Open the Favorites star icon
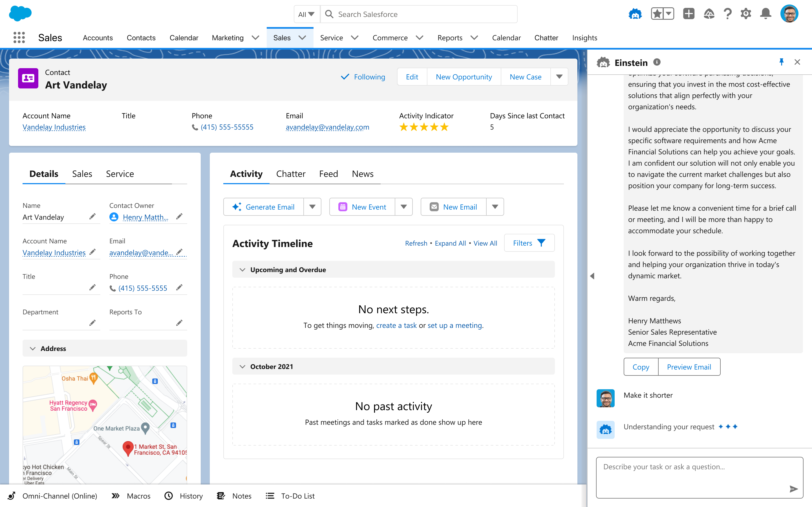 click(657, 14)
